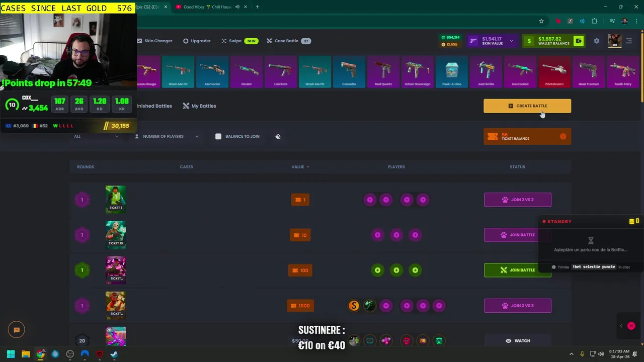Click the Peek-A-Boo item in drop feed
Viewport: 644px width, 362px height.
452,72
